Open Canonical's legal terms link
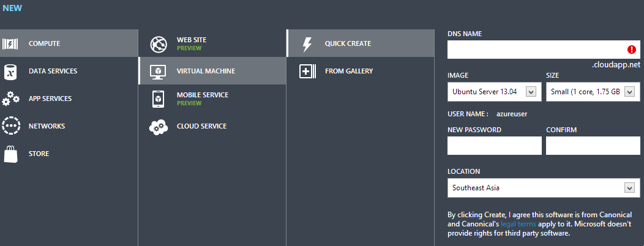This screenshot has width=644, height=246. [519, 224]
